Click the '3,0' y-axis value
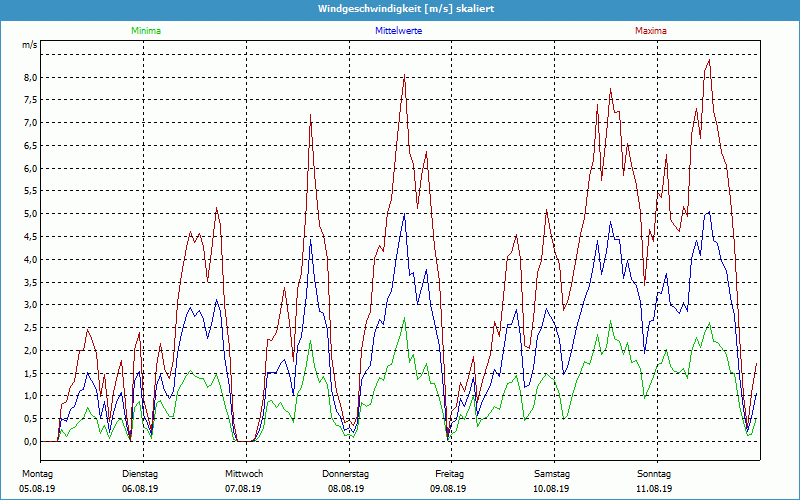 (x=31, y=305)
